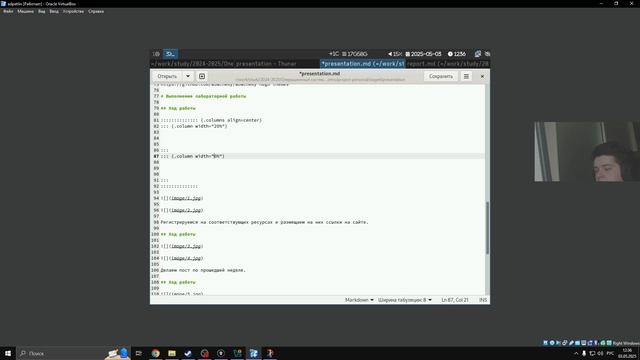Image resolution: width=640 pixels, height=360 pixels.
Task: Click the image/3.jpg link on line 102
Action: [187, 246]
